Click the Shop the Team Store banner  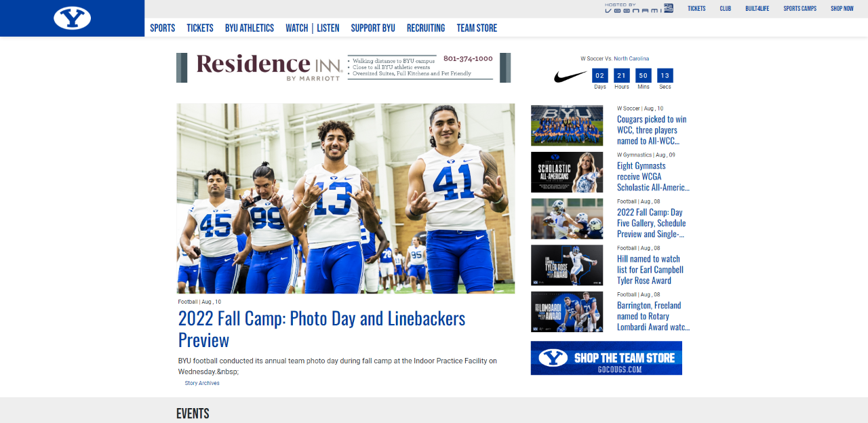606,358
